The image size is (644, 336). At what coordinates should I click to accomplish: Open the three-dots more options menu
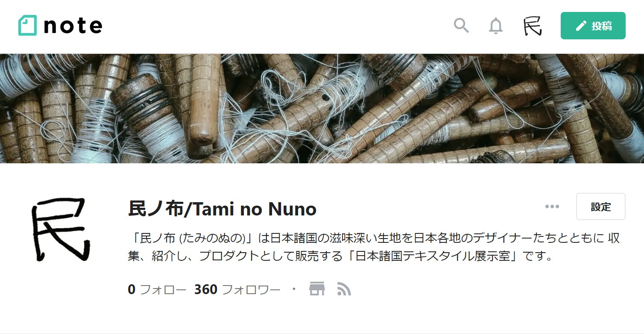click(x=552, y=206)
